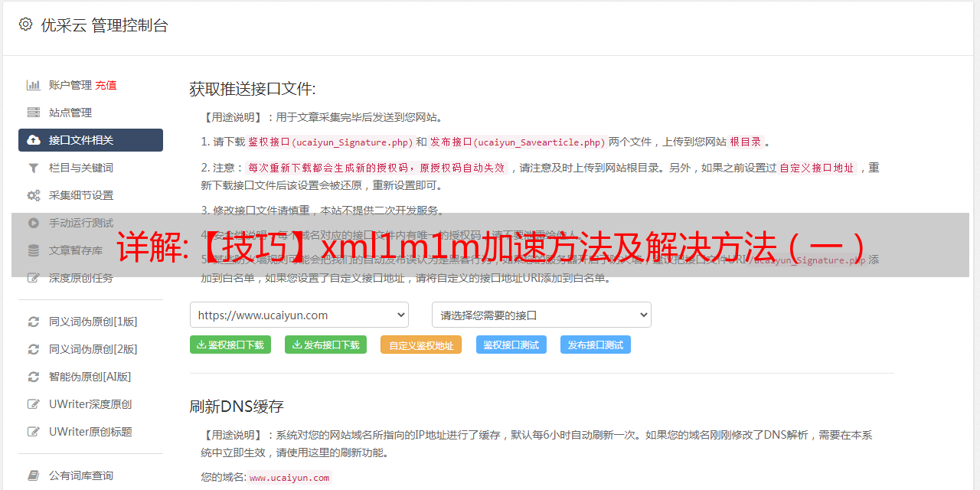Click the cloud upload icon for 接口文件相关
The height and width of the screenshot is (490, 980).
coord(34,140)
